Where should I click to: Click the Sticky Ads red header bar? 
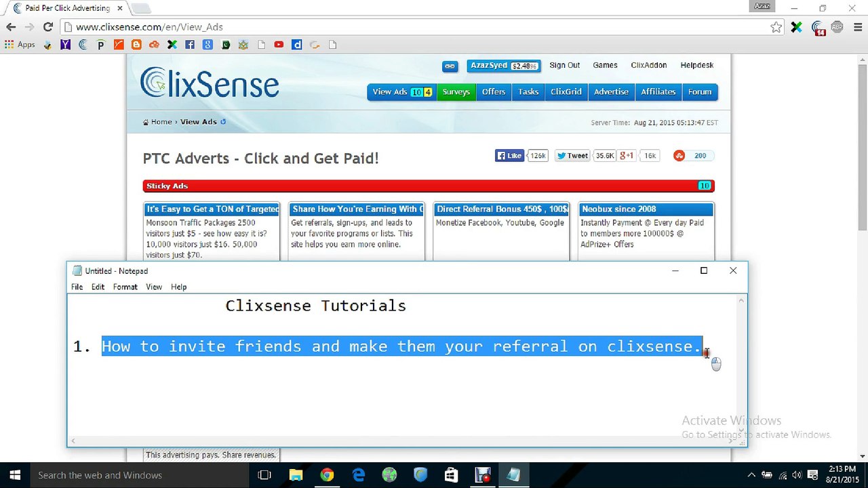[429, 186]
